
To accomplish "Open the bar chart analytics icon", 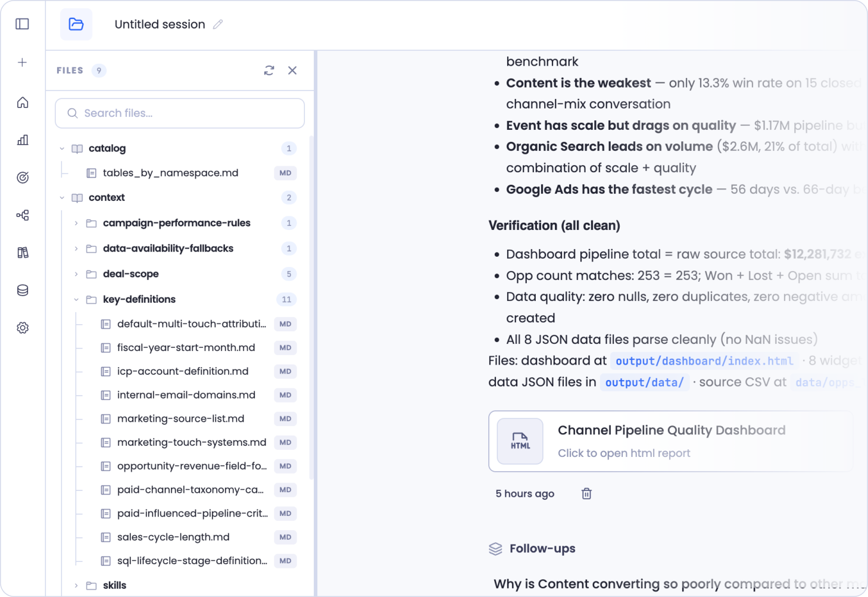I will tap(23, 140).
